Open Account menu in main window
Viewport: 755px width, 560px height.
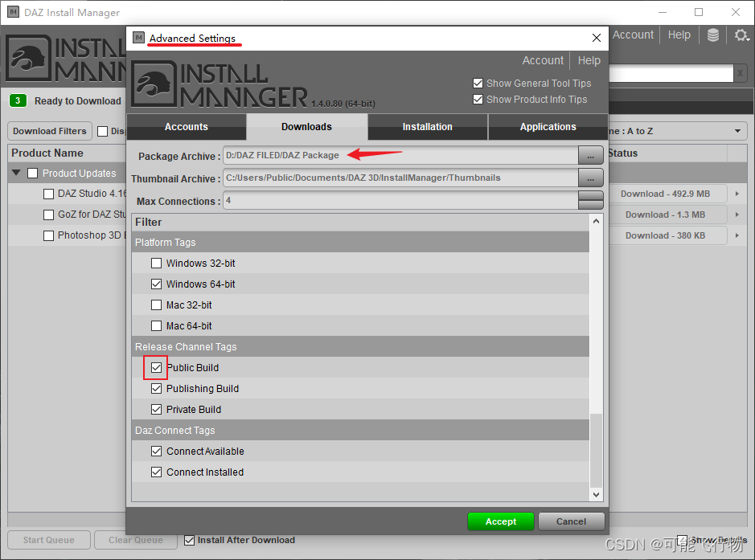tap(633, 35)
